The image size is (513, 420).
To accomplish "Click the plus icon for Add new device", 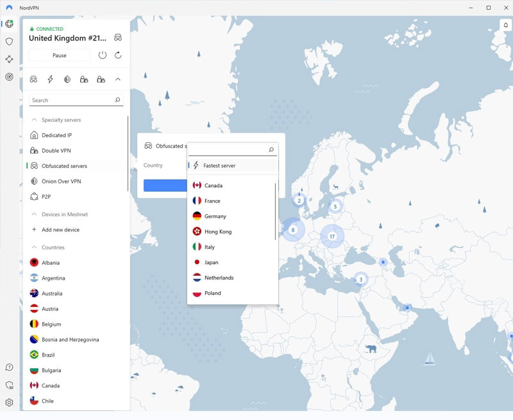I will point(34,230).
